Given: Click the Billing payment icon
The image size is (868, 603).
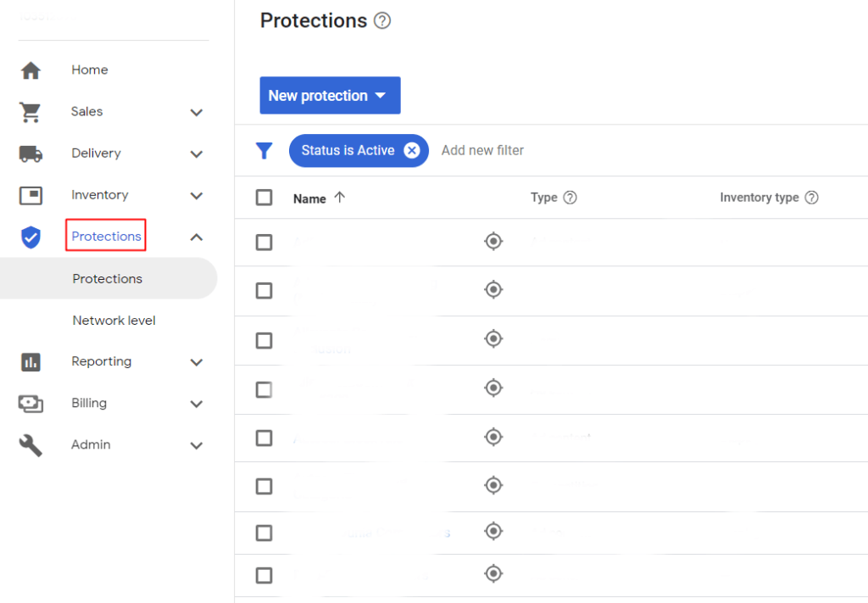Looking at the screenshot, I should click(31, 403).
